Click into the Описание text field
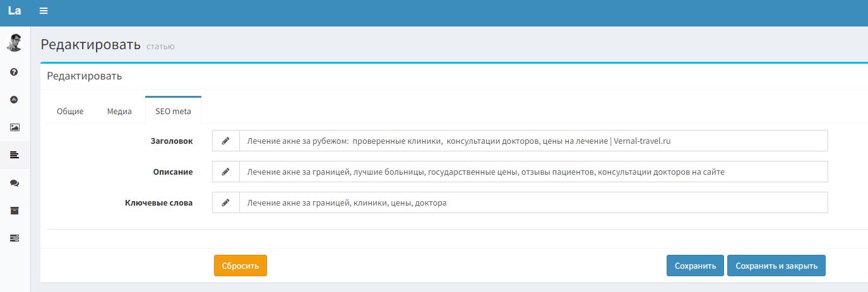The height and width of the screenshot is (292, 868). (x=533, y=172)
